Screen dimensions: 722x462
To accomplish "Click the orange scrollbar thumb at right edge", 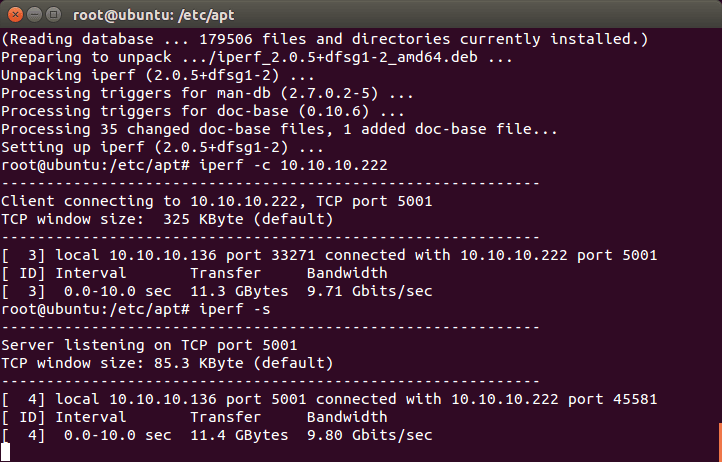I will click(718, 438).
